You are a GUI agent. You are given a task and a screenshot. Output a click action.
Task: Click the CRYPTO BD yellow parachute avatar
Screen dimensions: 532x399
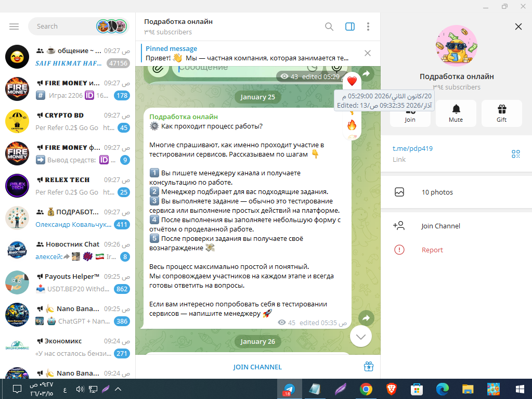click(17, 121)
